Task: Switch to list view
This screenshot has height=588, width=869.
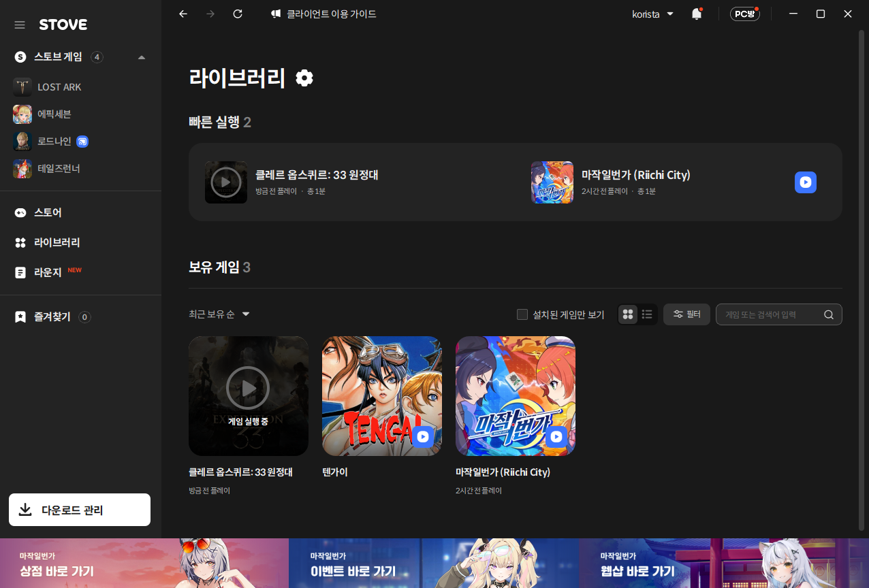Action: pyautogui.click(x=647, y=314)
